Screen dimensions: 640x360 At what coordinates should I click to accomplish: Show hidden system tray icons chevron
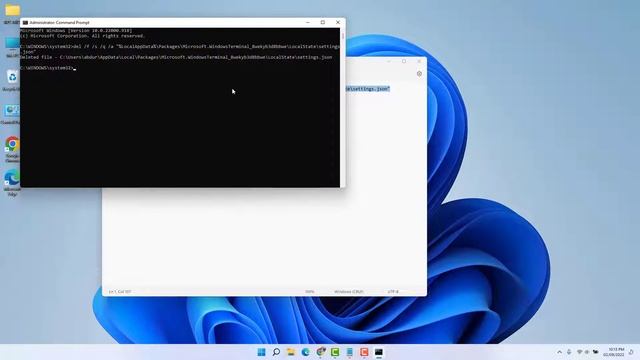coord(559,352)
